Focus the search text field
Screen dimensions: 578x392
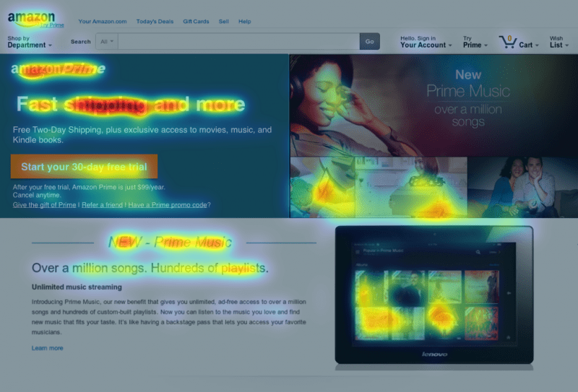[238, 41]
